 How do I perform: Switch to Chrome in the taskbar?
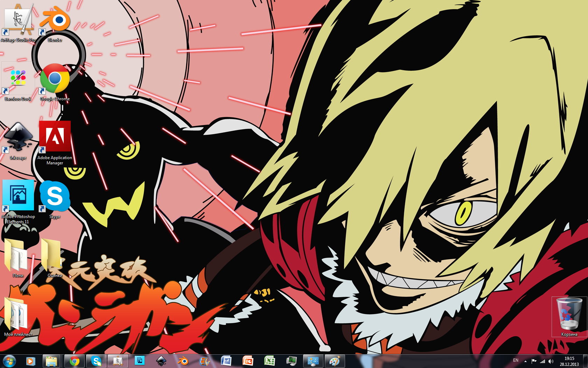click(74, 361)
